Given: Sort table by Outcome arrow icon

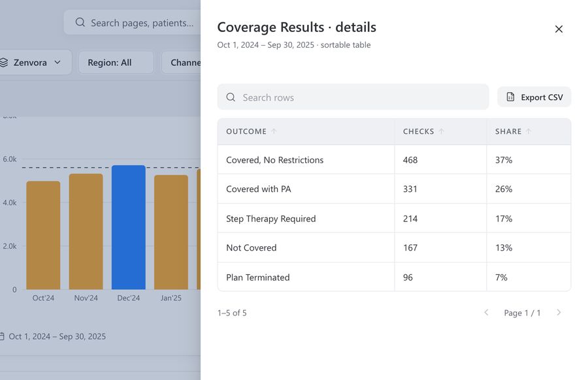Looking at the screenshot, I should coord(274,131).
